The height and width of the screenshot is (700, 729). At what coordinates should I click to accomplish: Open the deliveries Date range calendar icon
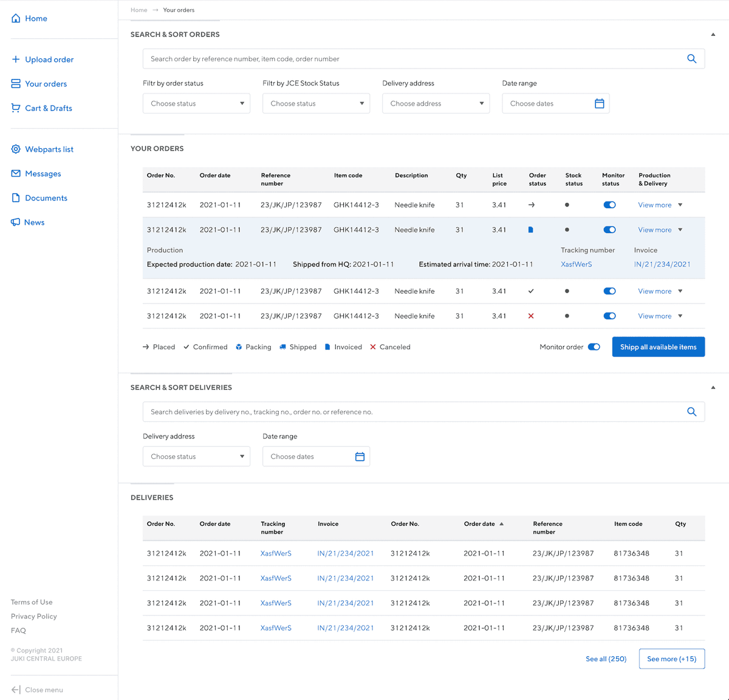(x=360, y=457)
